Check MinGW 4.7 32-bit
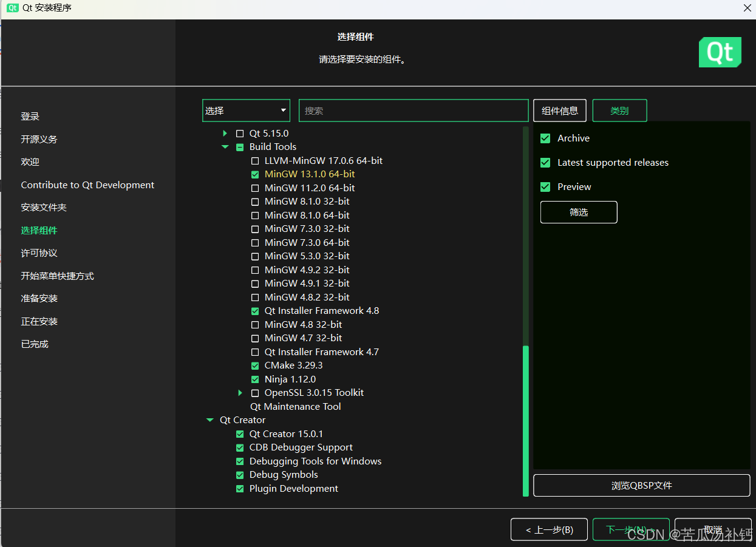Screen dimensions: 756x547 pos(255,338)
